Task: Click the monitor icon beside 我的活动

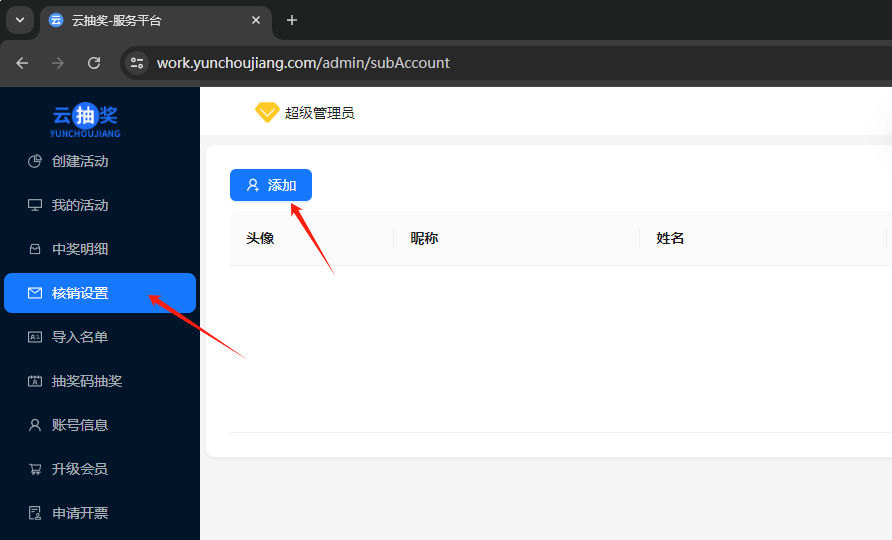Action: tap(35, 205)
